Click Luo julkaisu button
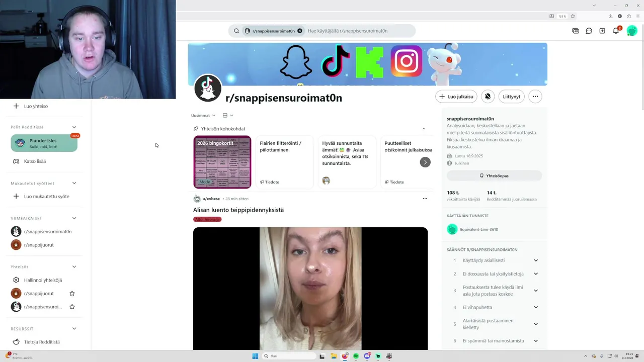 (456, 97)
